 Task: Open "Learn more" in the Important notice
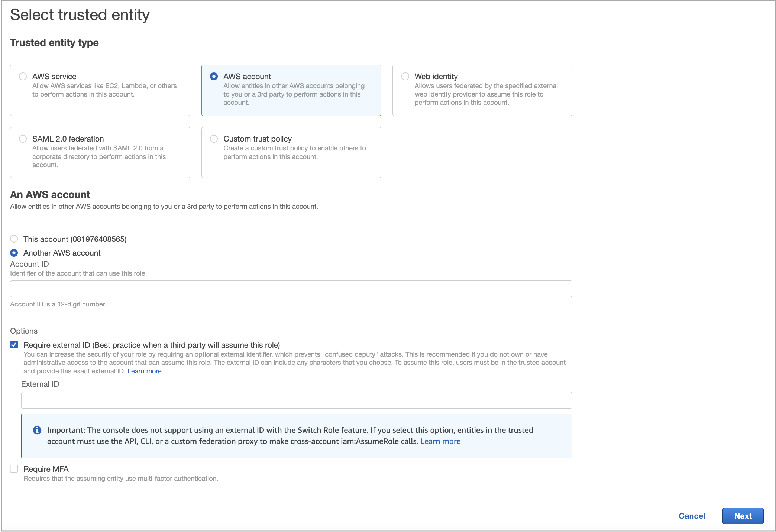(440, 441)
